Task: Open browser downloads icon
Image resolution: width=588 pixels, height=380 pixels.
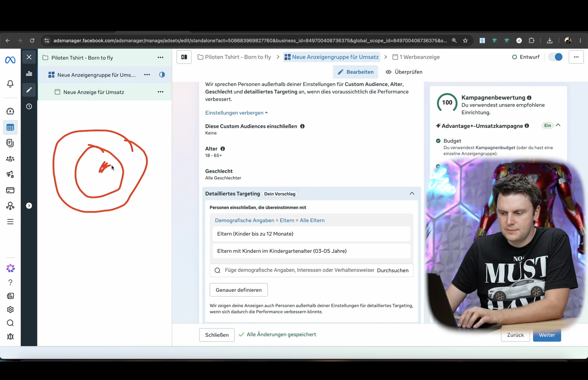Action: (x=549, y=40)
